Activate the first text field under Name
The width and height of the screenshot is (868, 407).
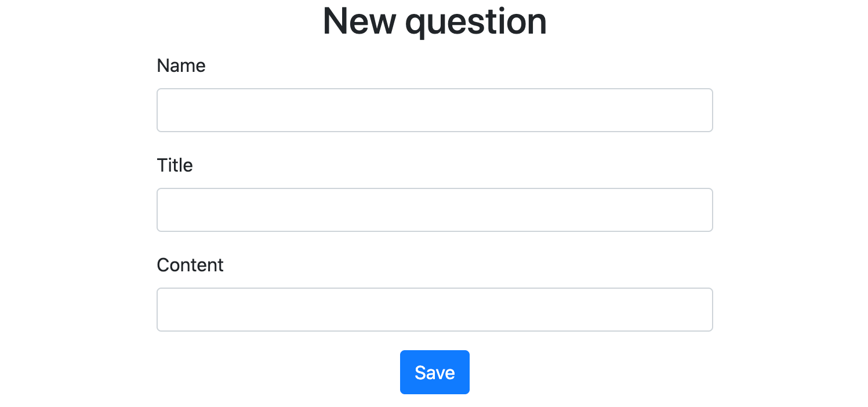pyautogui.click(x=434, y=110)
